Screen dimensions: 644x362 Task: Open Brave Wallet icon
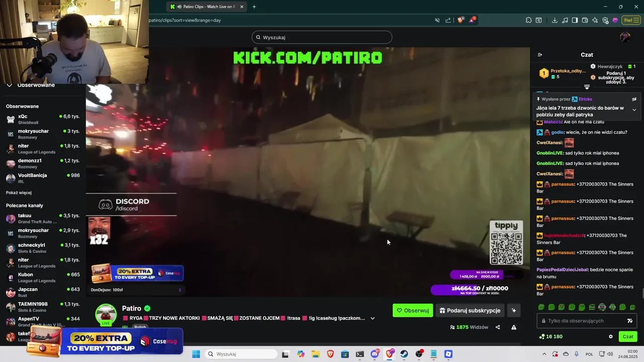pyautogui.click(x=585, y=20)
